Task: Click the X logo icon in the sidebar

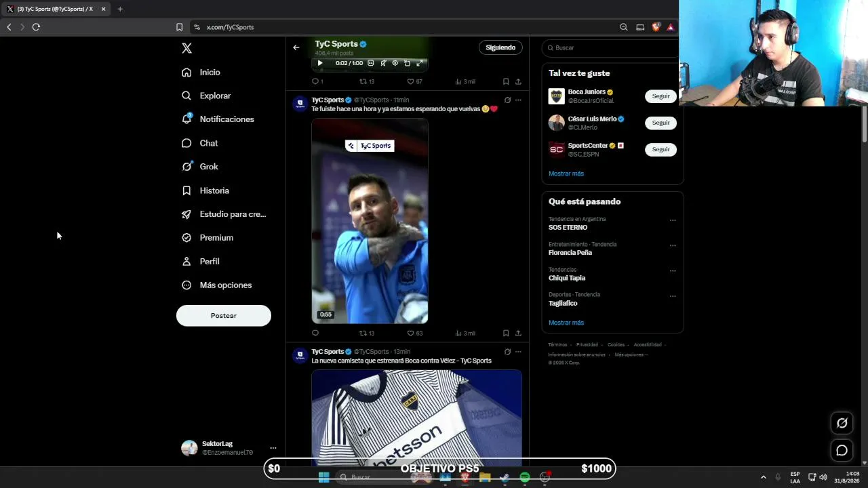Action: pyautogui.click(x=186, y=48)
